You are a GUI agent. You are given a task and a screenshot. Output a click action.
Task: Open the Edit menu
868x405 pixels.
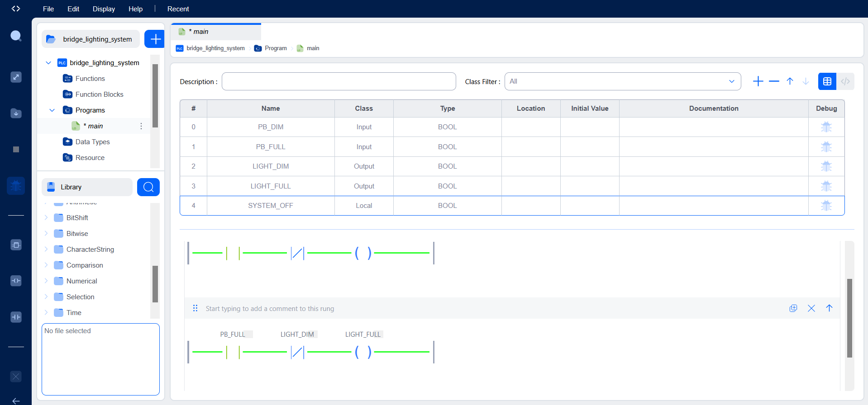click(73, 9)
